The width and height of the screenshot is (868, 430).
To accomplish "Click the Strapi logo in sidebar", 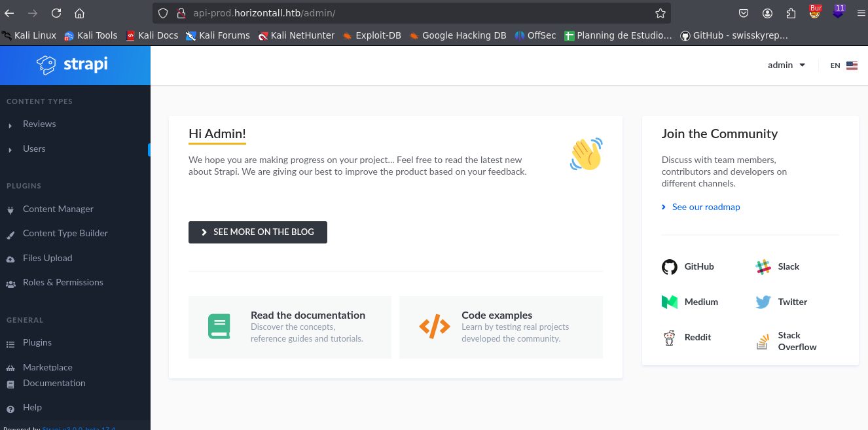I will (73, 64).
